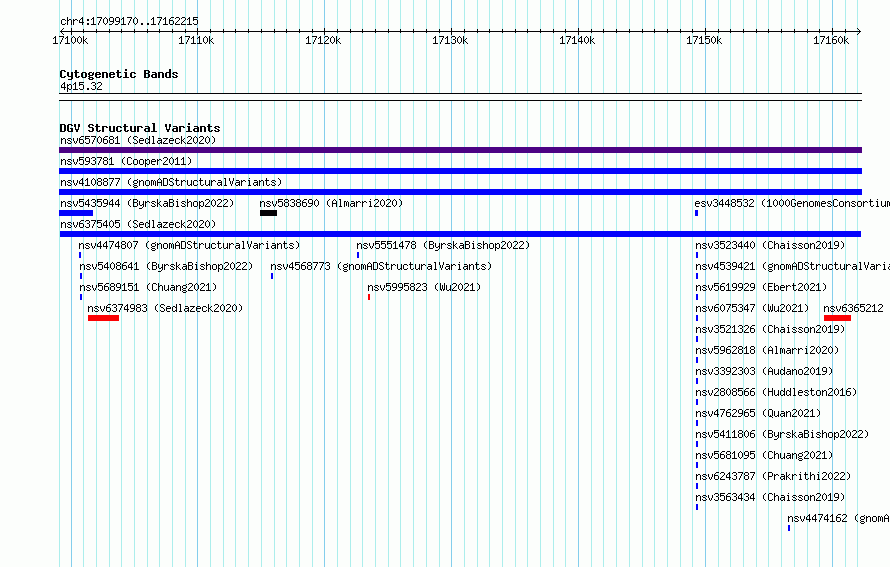Image resolution: width=890 pixels, height=567 pixels.
Task: Click nsv5408641 (ByrskaBishop2022) label
Action: click(166, 266)
